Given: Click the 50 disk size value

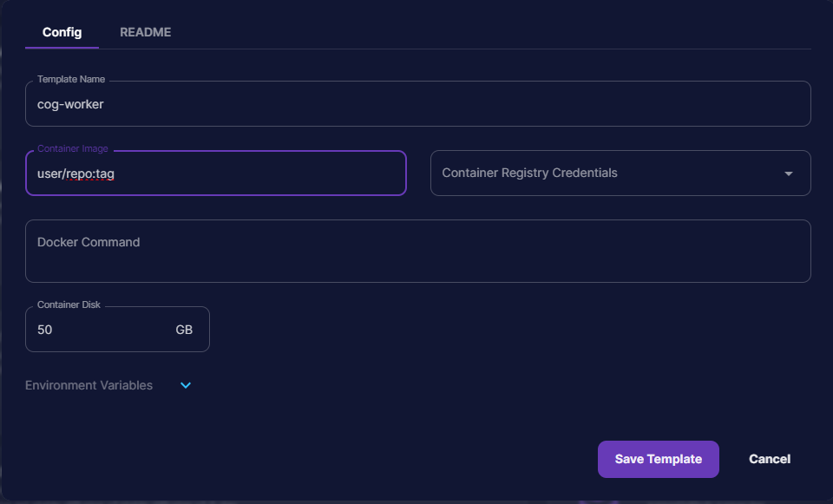Looking at the screenshot, I should pyautogui.click(x=45, y=330).
